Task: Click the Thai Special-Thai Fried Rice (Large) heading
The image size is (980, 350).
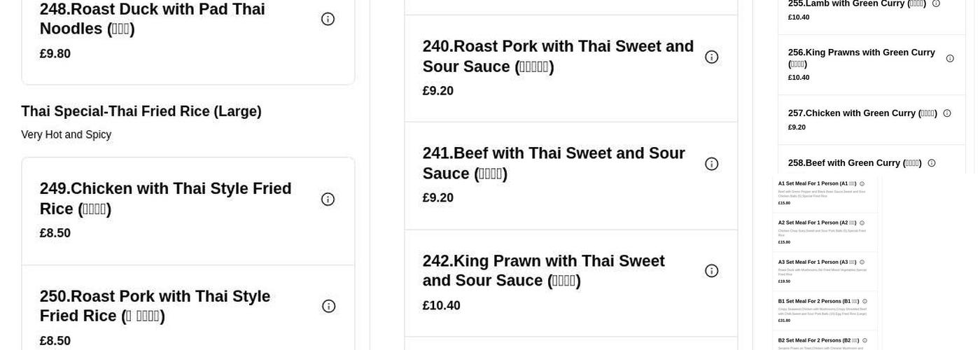Action: [x=141, y=111]
